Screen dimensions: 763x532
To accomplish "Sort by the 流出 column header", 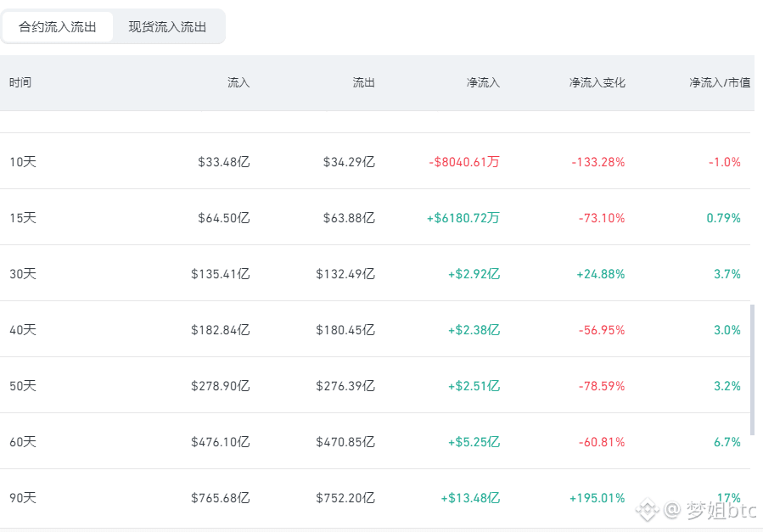I will (363, 82).
